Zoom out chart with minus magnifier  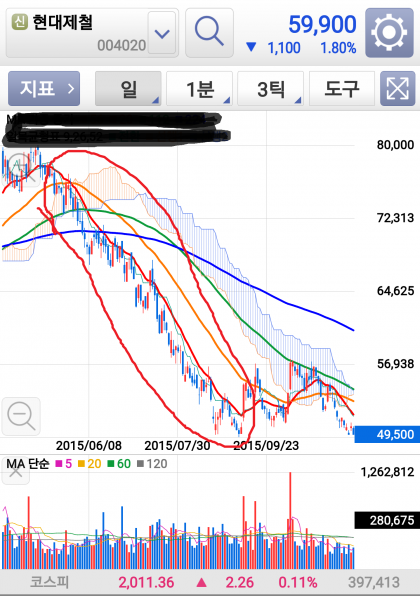point(21,416)
